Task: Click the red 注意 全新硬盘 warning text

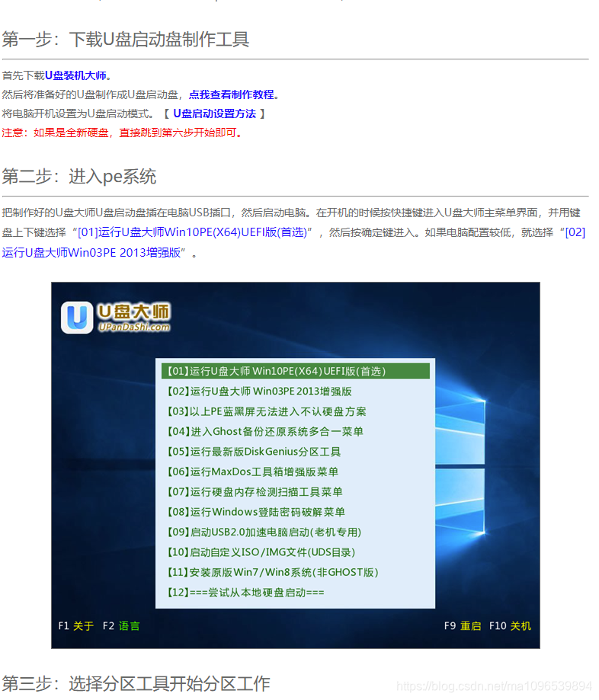Action: pyautogui.click(x=122, y=133)
